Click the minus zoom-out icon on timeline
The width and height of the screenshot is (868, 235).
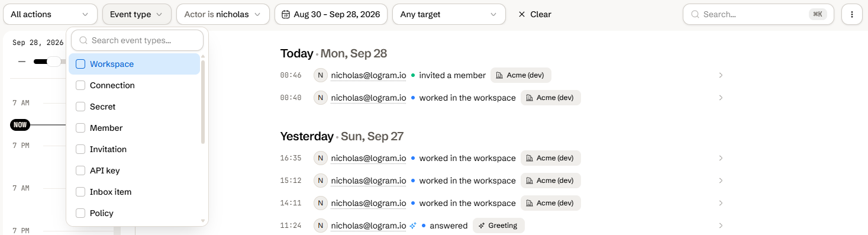tap(22, 62)
